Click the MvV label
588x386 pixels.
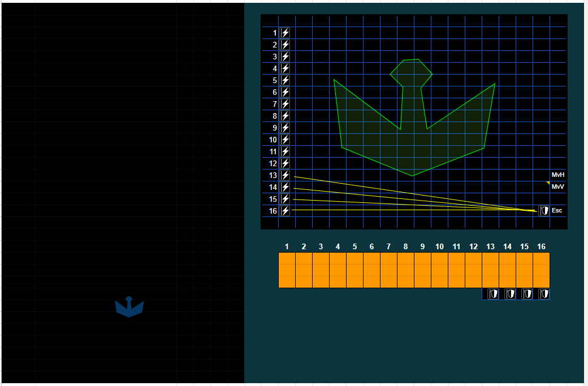(557, 187)
